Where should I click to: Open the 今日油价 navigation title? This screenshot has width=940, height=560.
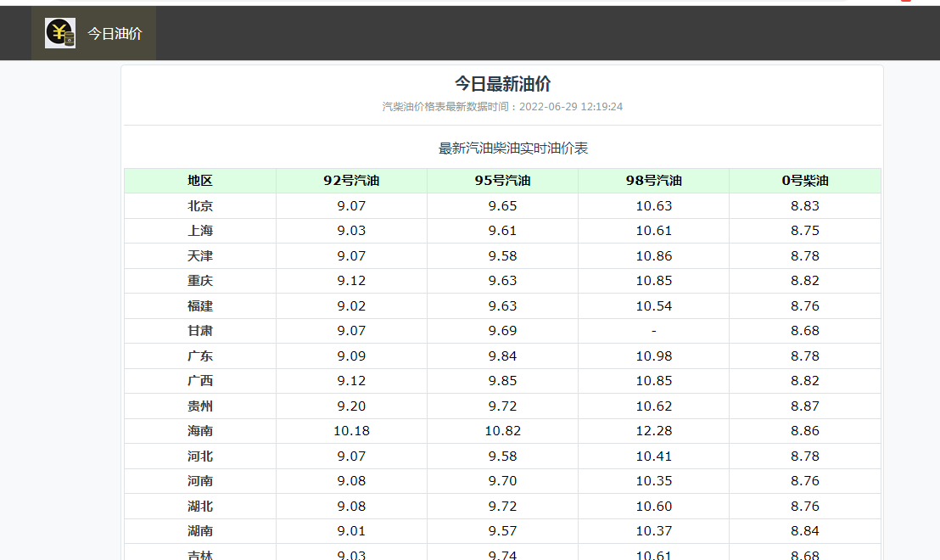point(115,34)
